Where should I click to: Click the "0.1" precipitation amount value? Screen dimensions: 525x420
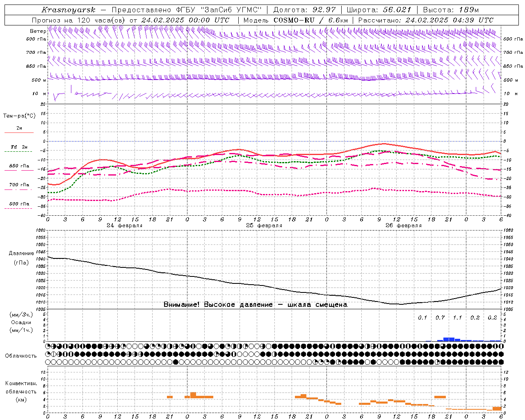coord(422,318)
